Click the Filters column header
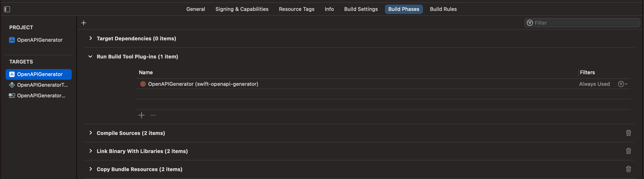 (587, 72)
